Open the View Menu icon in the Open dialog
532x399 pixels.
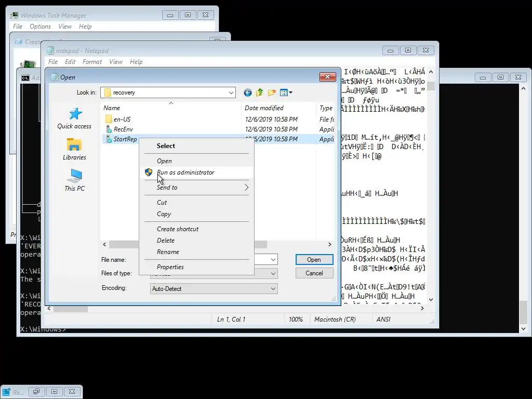(x=286, y=92)
